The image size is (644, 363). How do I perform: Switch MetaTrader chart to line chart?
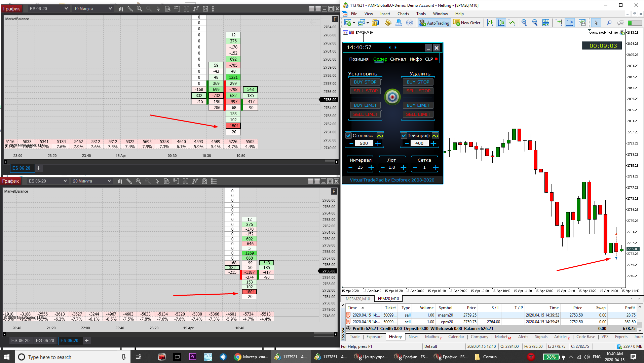click(x=512, y=23)
